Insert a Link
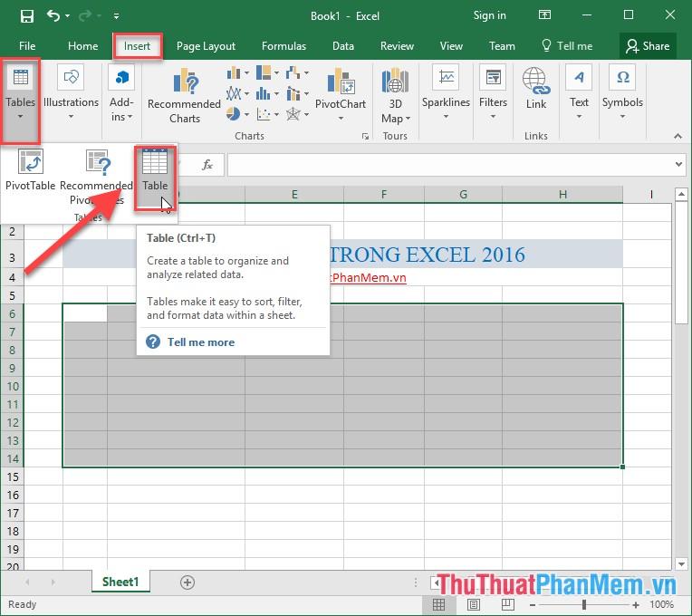This screenshot has width=692, height=616. click(536, 88)
